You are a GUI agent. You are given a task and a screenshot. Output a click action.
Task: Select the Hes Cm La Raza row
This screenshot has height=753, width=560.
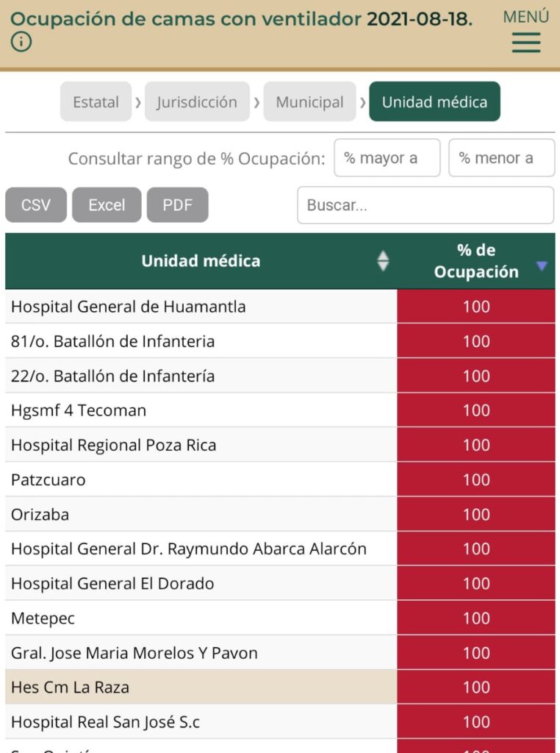(70, 688)
